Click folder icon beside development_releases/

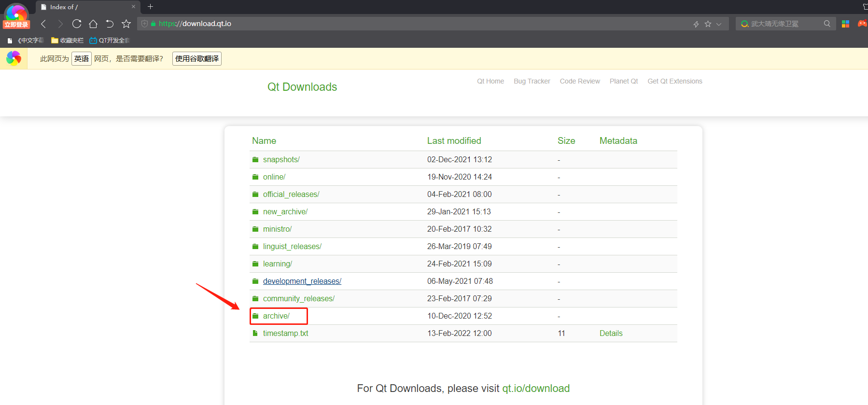pyautogui.click(x=255, y=281)
